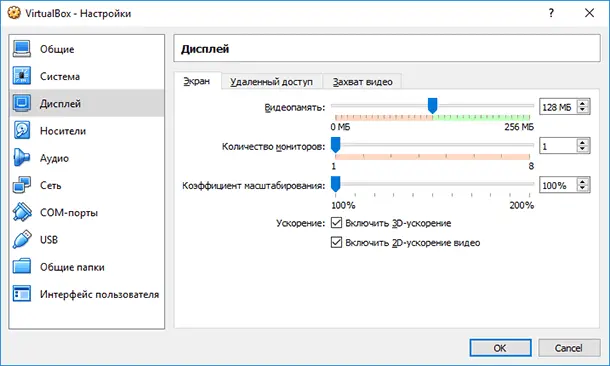Decrease video memory with down arrow
Image resolution: width=610 pixels, height=366 pixels.
pyautogui.click(x=582, y=110)
